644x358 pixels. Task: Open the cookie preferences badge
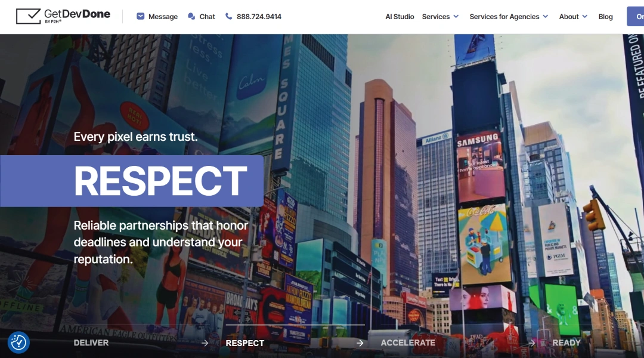18,342
